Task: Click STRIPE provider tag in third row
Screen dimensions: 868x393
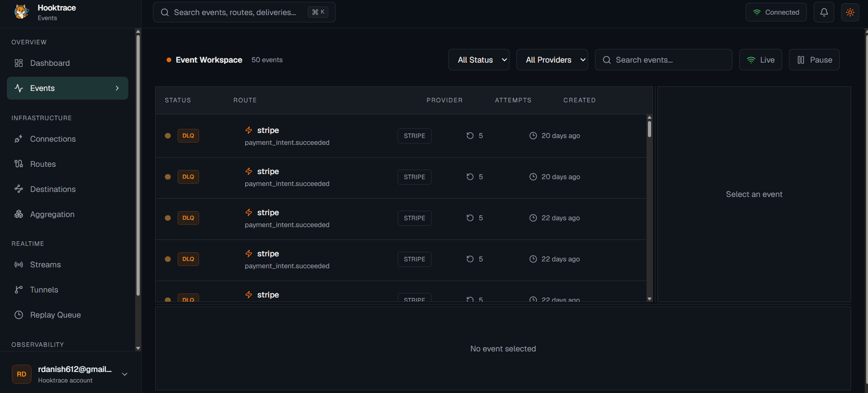Action: [x=415, y=218]
